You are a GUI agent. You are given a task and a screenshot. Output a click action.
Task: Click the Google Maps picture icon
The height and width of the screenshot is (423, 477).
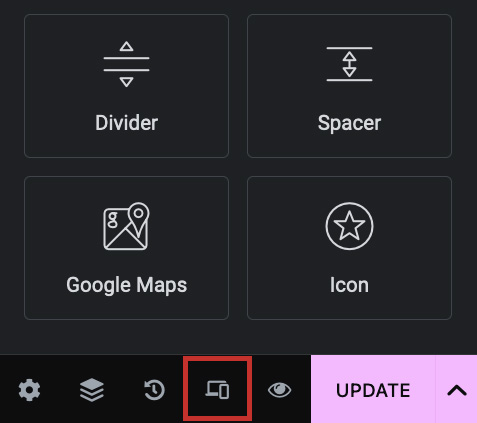pyautogui.click(x=126, y=226)
